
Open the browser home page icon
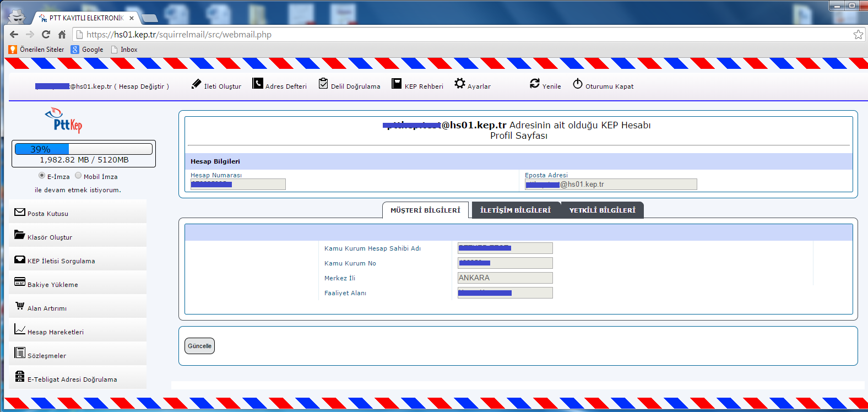tap(62, 34)
